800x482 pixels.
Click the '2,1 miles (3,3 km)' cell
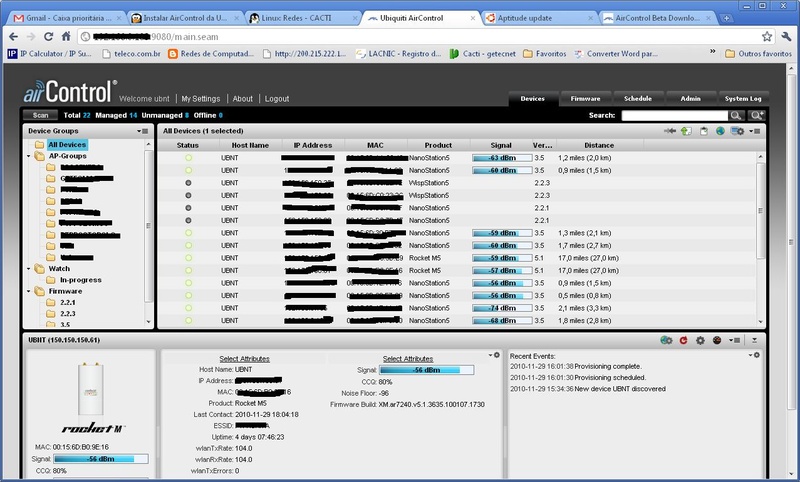coord(584,308)
